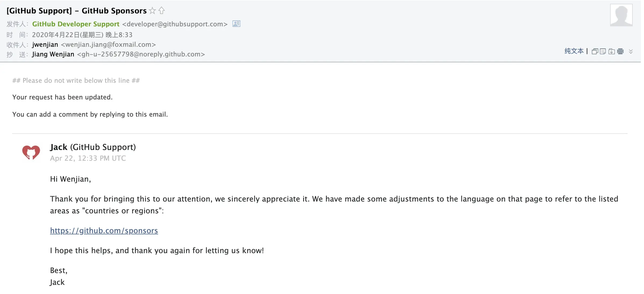Click cc recipient Jiang Wenjian
644x294 pixels.
coord(53,54)
